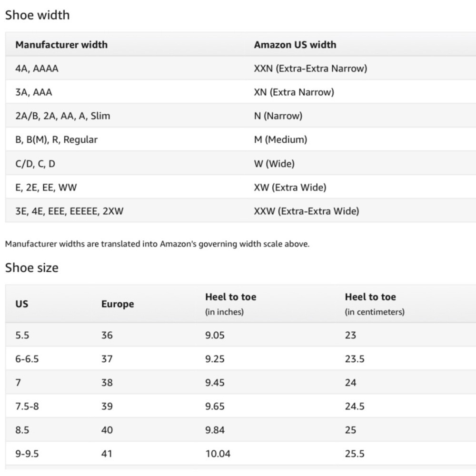Click the "Amazon US width" column header
Viewport: 476px width, 476px height.
pyautogui.click(x=295, y=45)
